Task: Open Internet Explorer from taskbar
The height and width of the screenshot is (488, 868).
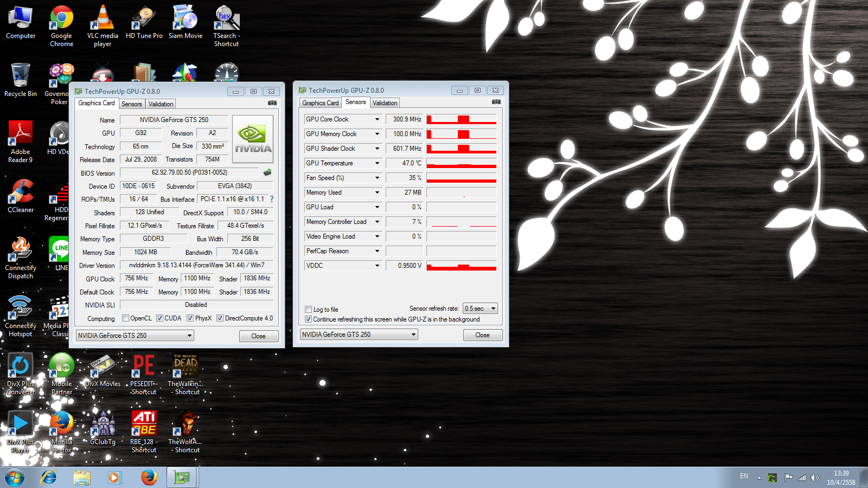Action: [49, 478]
